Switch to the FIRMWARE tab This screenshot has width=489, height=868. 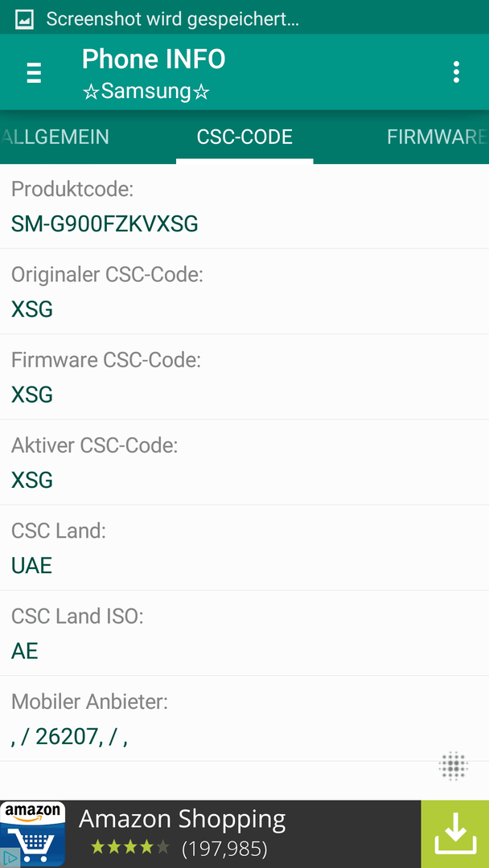[437, 137]
